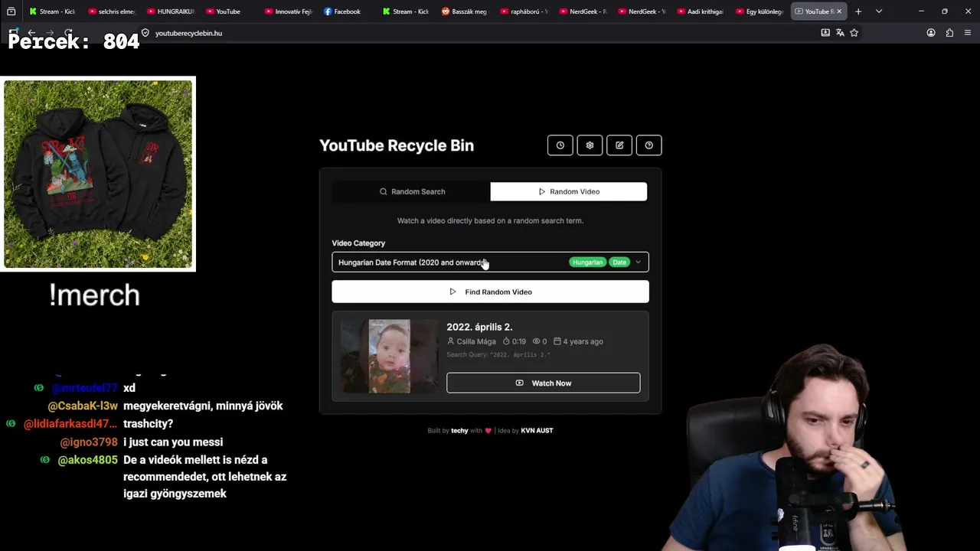Image resolution: width=980 pixels, height=551 pixels.
Task: Switch to the Aadi krithigai browser tab
Action: 700,11
